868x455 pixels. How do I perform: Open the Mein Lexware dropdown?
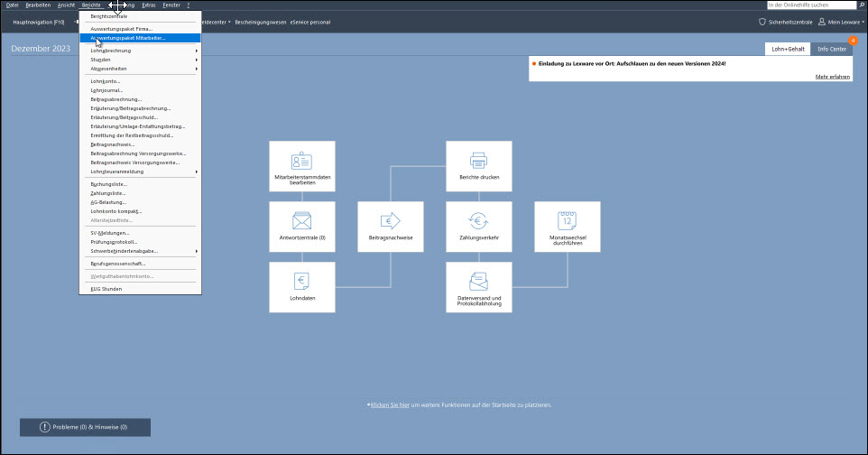tap(841, 22)
